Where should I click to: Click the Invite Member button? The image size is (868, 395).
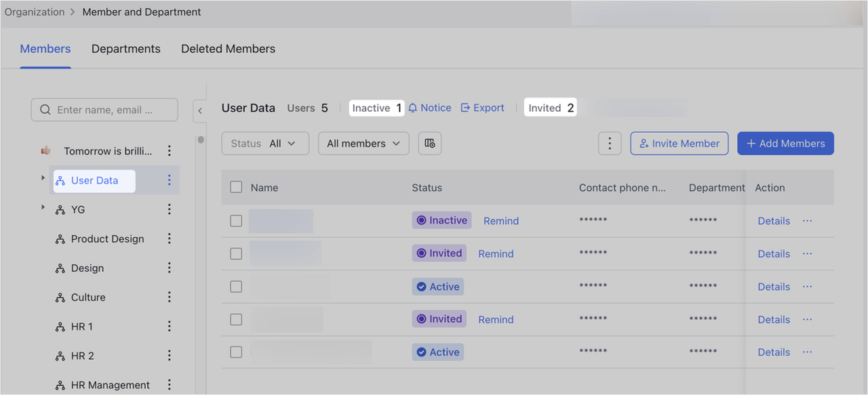679,144
